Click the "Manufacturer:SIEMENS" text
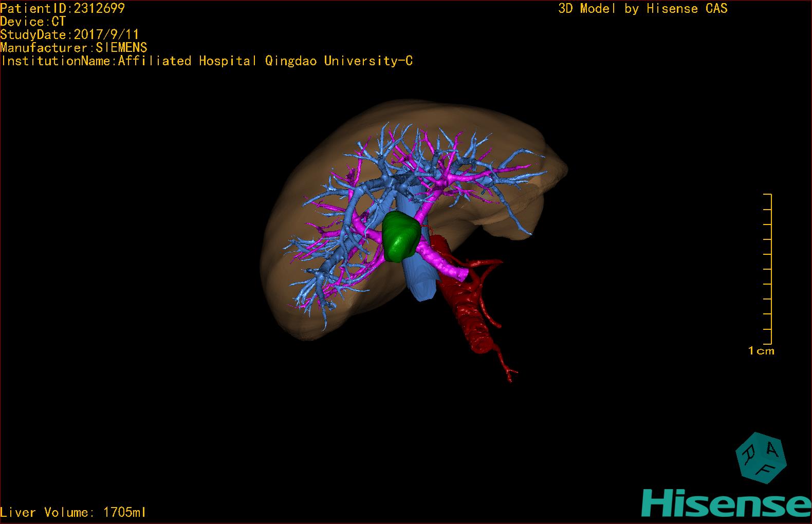The height and width of the screenshot is (524, 812). pyautogui.click(x=73, y=48)
